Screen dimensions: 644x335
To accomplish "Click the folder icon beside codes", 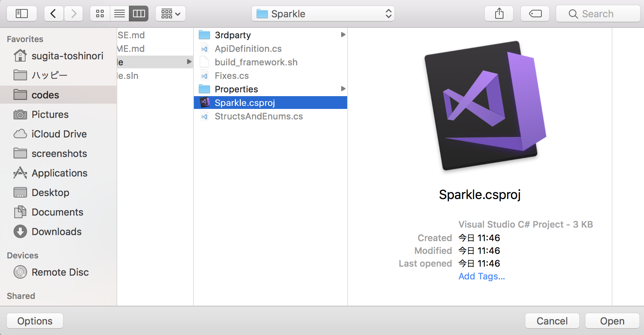I will pos(20,95).
